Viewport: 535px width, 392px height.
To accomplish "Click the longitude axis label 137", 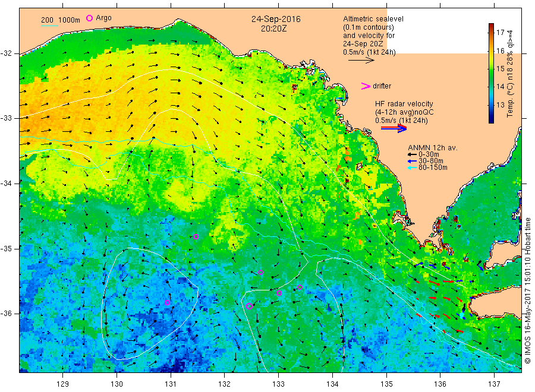I will coord(494,384).
